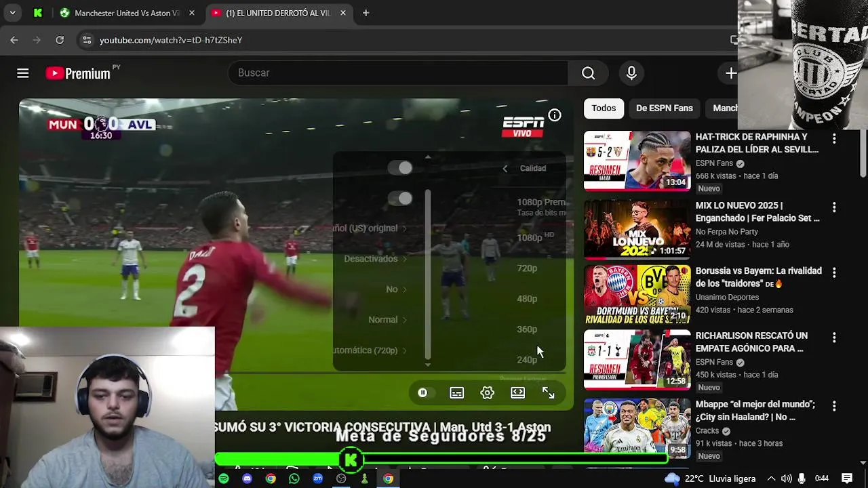Focus the Buscar search field
Screen dimensions: 868x488
coord(398,73)
